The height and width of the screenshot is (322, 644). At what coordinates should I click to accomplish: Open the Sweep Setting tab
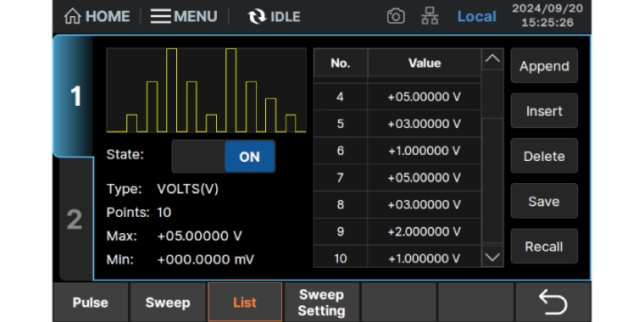pos(322,303)
